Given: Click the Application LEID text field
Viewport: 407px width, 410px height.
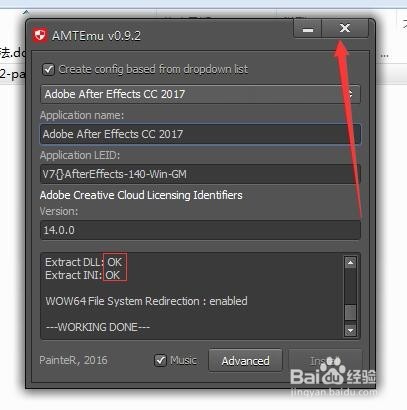Looking at the screenshot, I should click(x=200, y=174).
